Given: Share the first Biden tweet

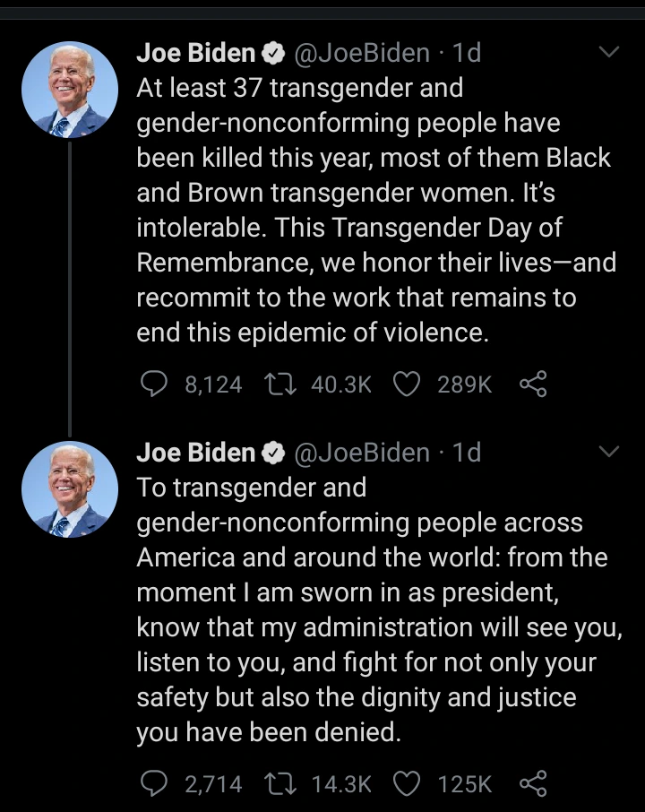Looking at the screenshot, I should [533, 384].
